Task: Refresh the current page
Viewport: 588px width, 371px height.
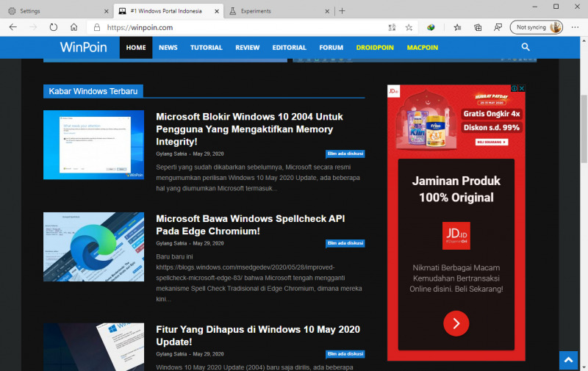Action: click(x=54, y=27)
